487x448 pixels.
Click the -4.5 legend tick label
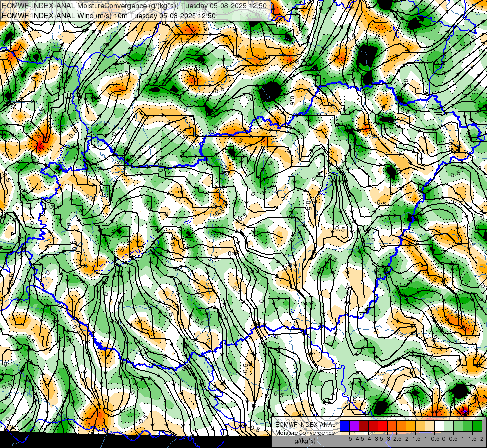(359, 439)
